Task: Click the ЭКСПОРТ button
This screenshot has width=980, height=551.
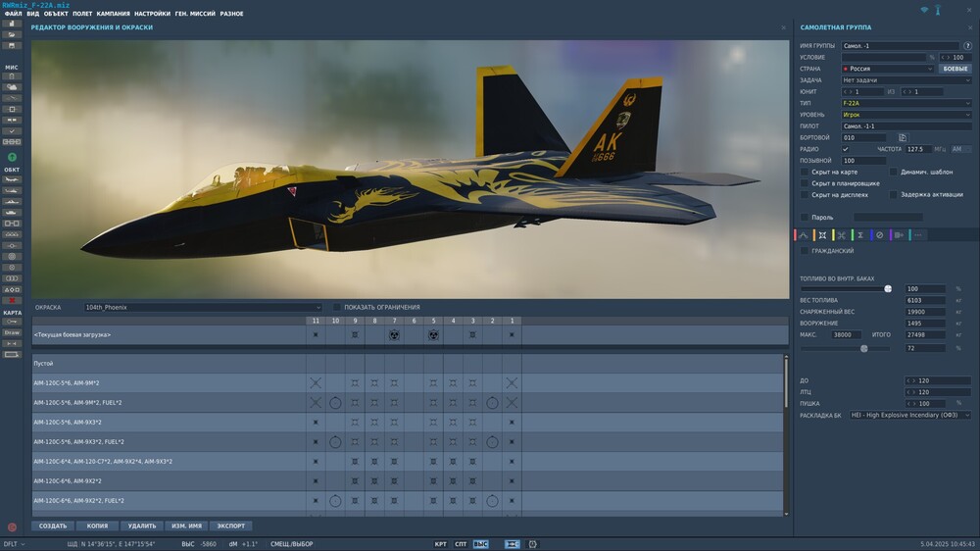Action: (x=230, y=526)
